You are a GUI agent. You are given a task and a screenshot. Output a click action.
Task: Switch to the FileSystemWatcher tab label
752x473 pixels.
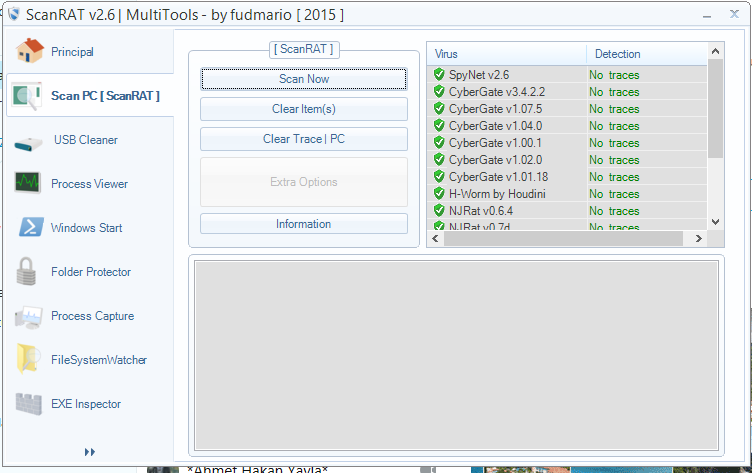[99, 360]
